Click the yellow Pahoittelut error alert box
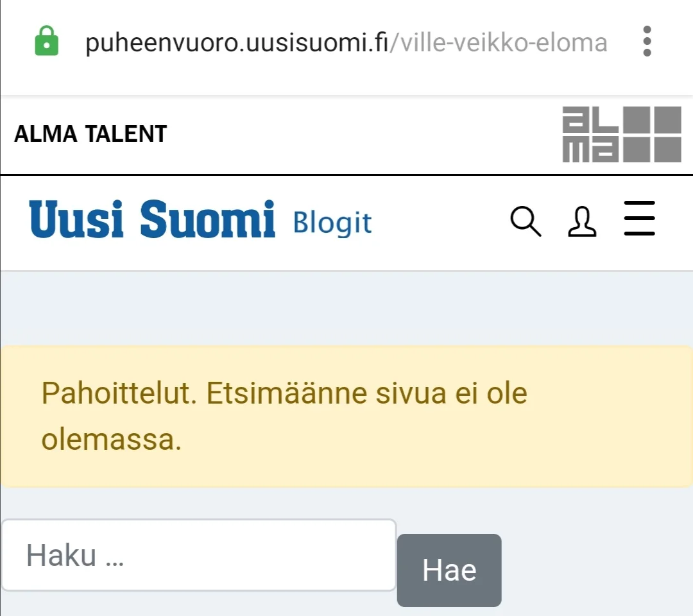The image size is (693, 616). [346, 416]
